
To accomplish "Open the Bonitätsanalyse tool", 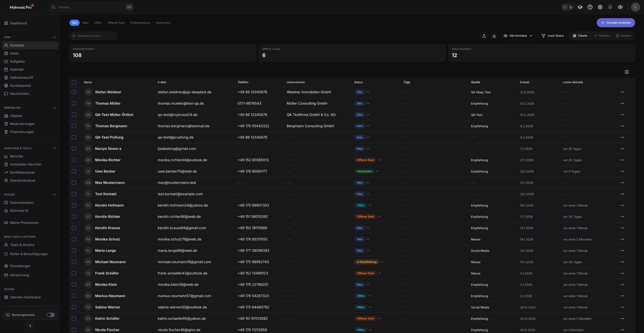I will click(23, 172).
